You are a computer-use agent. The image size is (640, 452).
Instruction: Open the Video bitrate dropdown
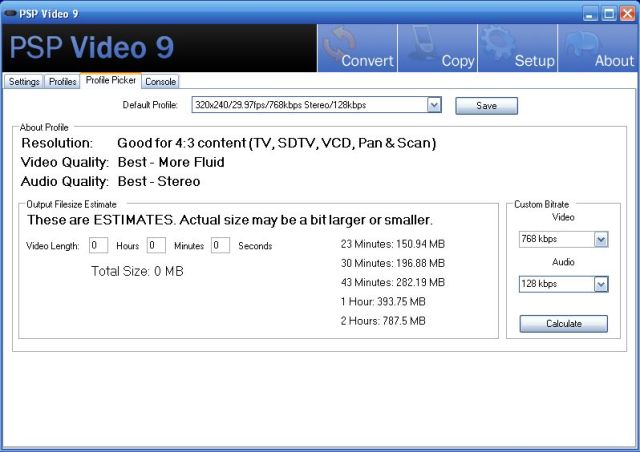click(x=600, y=240)
